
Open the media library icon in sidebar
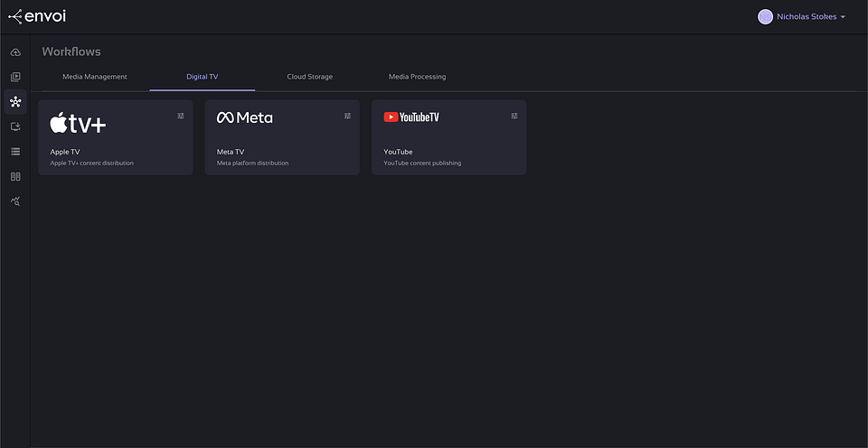coord(15,77)
